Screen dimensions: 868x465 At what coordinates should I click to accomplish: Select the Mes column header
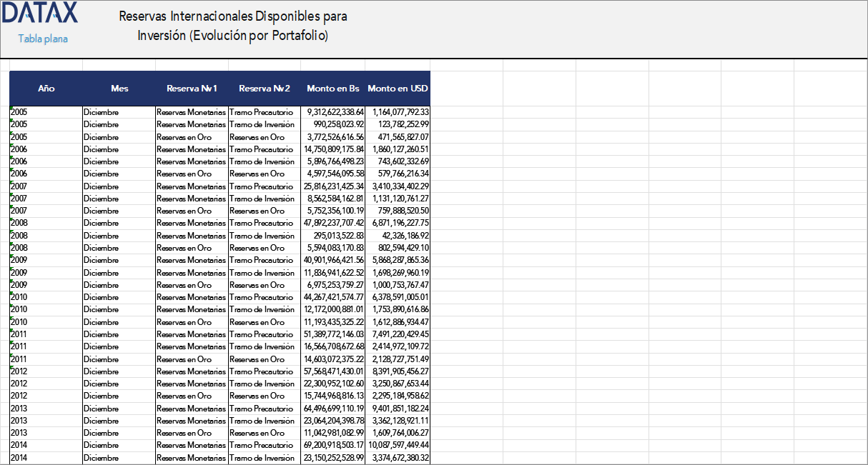pos(119,89)
